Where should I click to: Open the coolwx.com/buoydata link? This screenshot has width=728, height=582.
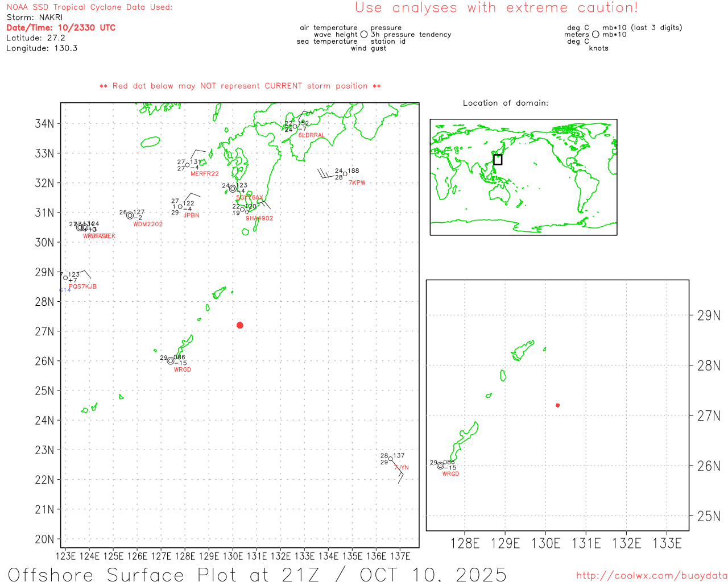651,576
